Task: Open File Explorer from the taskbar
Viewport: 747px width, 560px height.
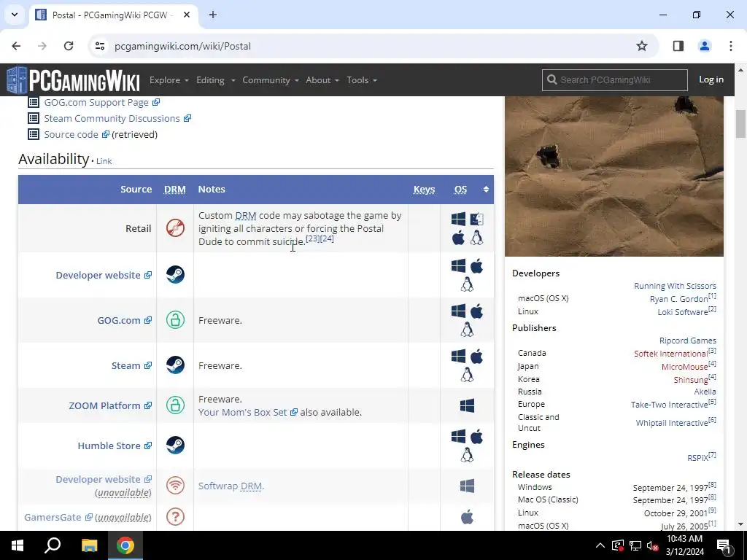Action: pyautogui.click(x=89, y=545)
